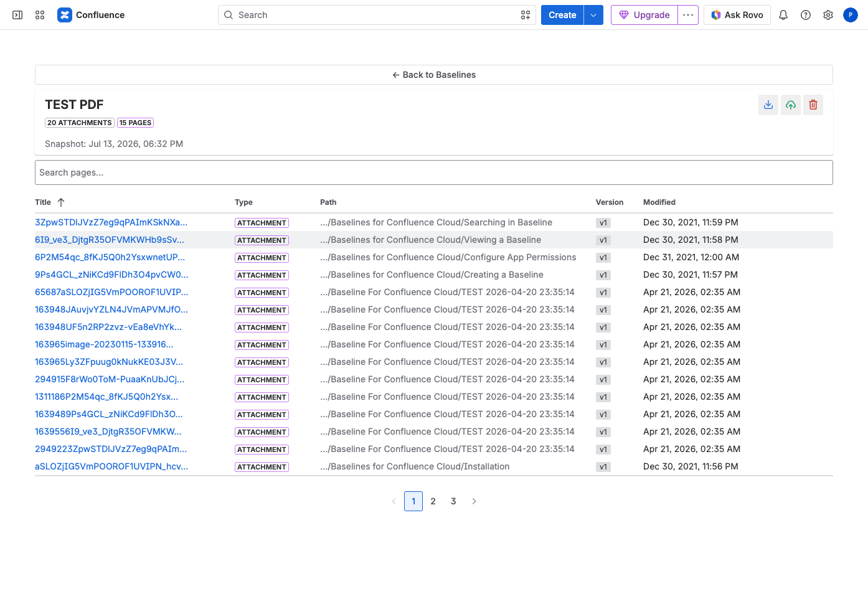Screen dimensions: 868x599
Task: Open attachment 163948UF5n2RP2zvz-vEa8eVhYk...
Action: [108, 327]
